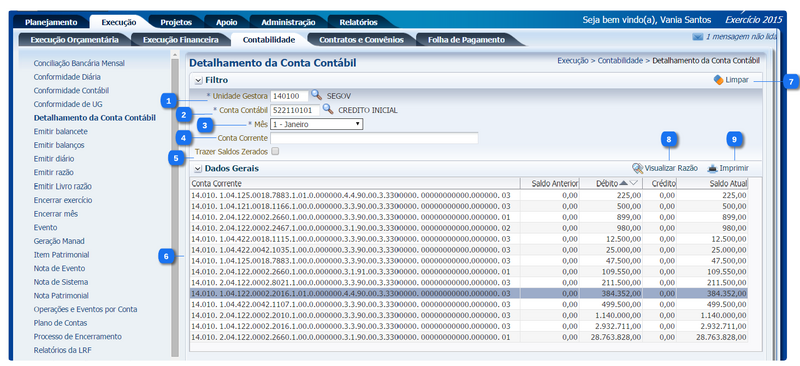800x366 pixels.
Task: Click the Imprimir button
Action: coord(729,168)
